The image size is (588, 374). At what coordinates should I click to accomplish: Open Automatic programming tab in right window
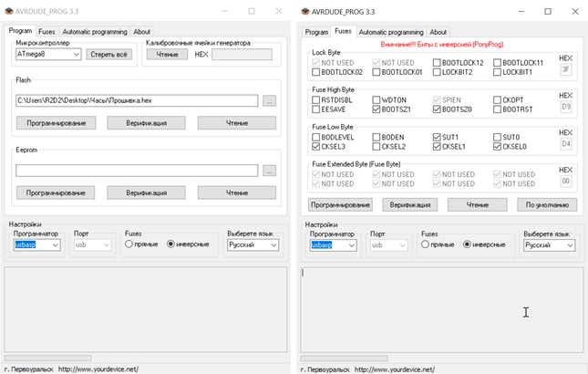click(x=391, y=32)
